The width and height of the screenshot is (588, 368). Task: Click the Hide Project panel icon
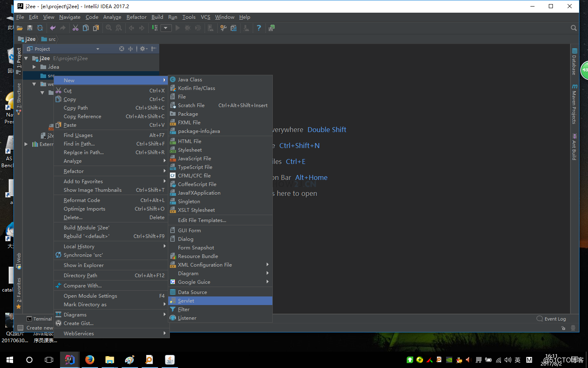point(154,49)
